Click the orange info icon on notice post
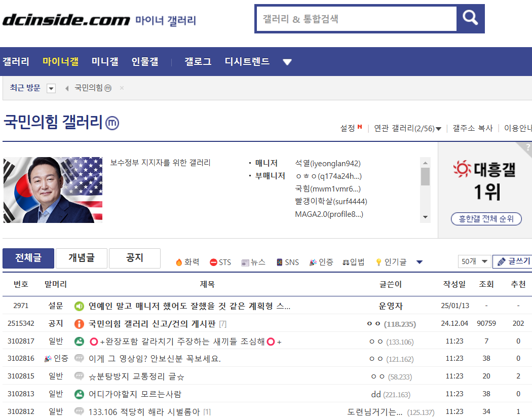Screen dimensions: 532x417 tap(79, 324)
